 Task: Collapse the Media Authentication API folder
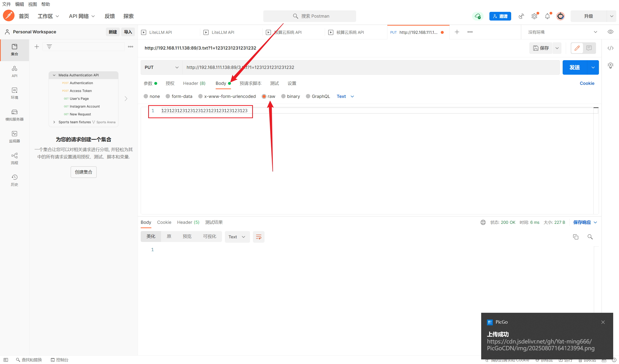(54, 75)
